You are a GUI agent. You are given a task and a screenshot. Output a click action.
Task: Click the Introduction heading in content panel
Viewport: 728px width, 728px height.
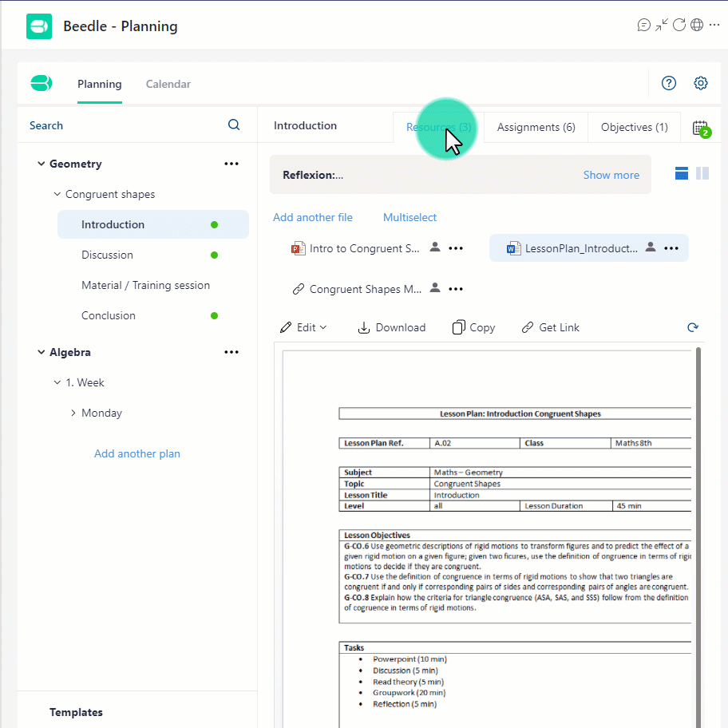pos(305,125)
